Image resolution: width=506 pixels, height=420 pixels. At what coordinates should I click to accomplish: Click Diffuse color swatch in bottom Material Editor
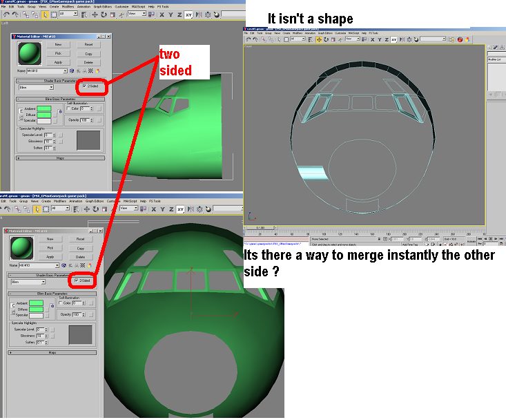36,309
